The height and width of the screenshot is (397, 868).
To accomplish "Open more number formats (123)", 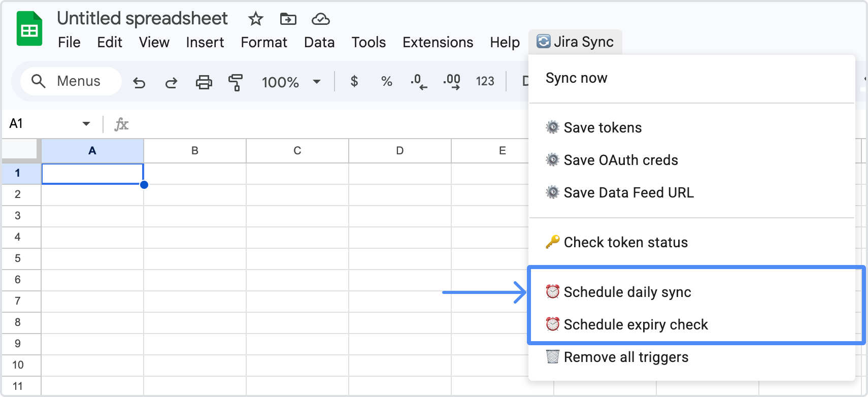I will pyautogui.click(x=485, y=81).
